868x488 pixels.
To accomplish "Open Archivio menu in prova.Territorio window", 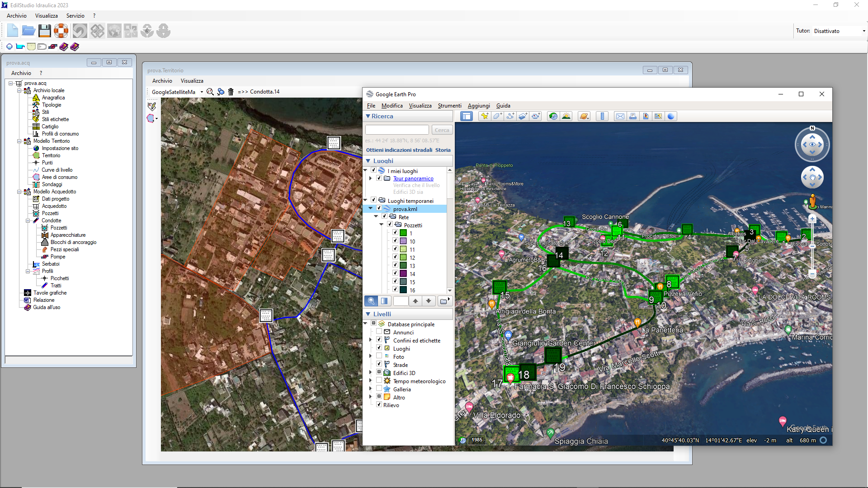I will pos(162,81).
